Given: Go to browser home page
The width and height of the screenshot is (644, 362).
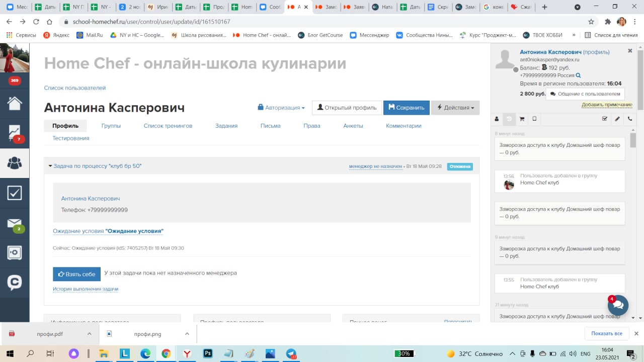Looking at the screenshot, I should tap(49, 22).
